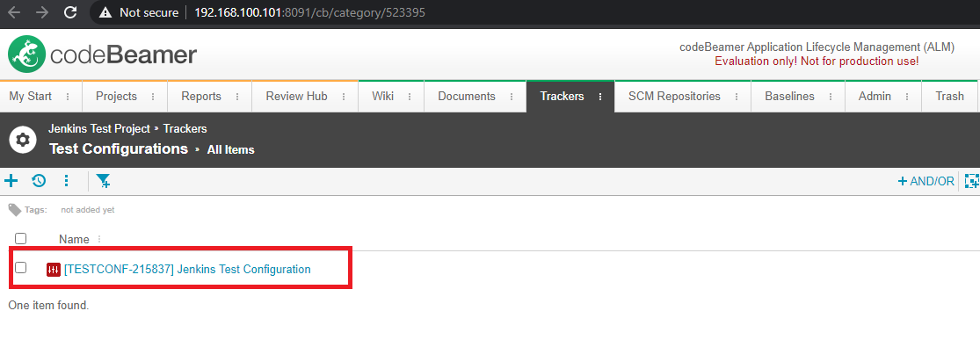Screen dimensions: 980x340
Task: Open the history clock icon in toolbar
Action: 39,181
